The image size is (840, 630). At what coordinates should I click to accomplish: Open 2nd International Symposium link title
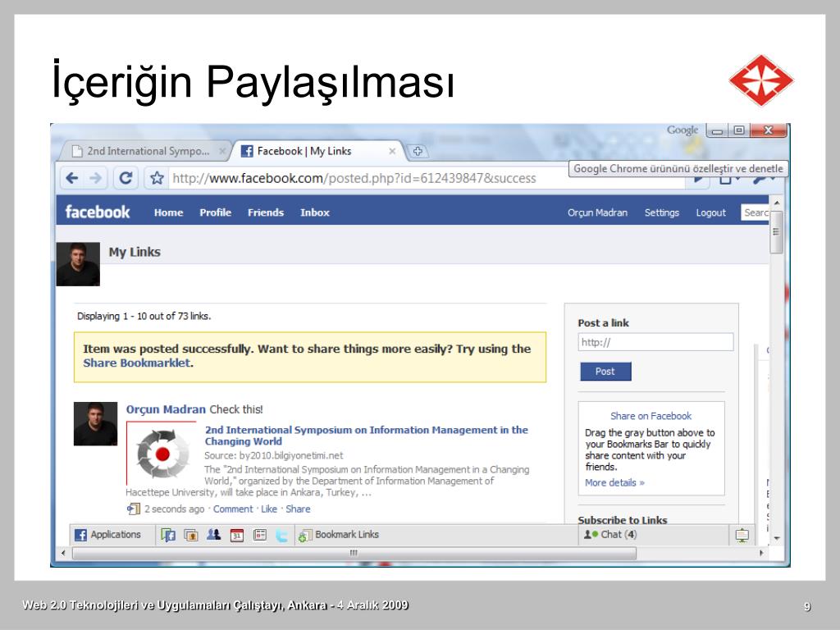coord(366,436)
